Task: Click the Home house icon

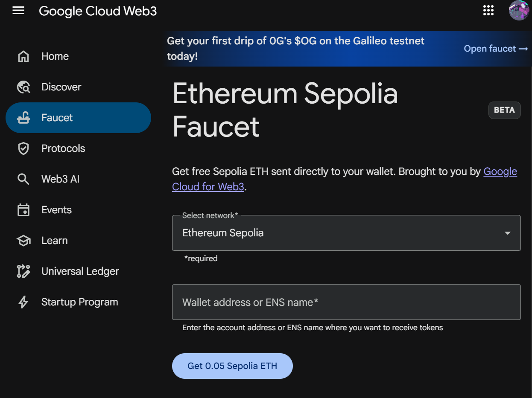Action: tap(23, 56)
